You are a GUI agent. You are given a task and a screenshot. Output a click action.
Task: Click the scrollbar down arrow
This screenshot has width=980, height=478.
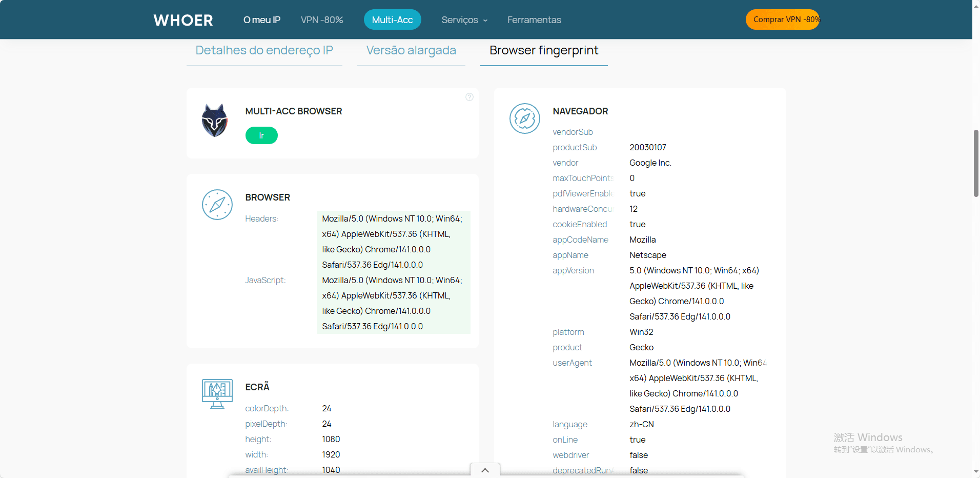[x=976, y=472]
